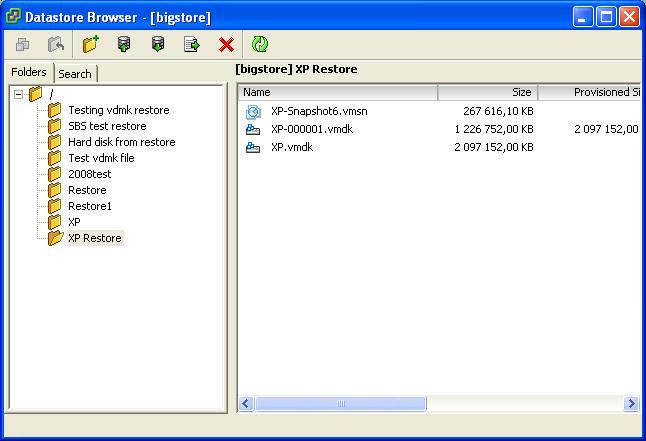Select the root slash tree label
The width and height of the screenshot is (646, 441).
(x=51, y=94)
